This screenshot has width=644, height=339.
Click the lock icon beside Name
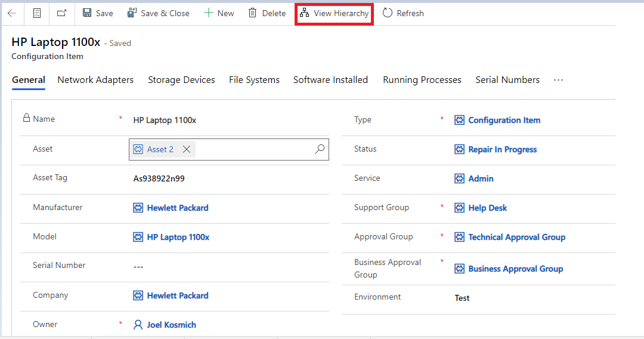[26, 118]
